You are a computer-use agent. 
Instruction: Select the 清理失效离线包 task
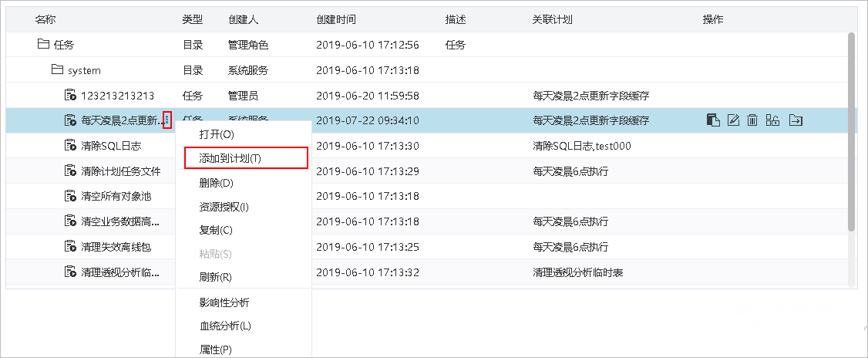tap(116, 247)
